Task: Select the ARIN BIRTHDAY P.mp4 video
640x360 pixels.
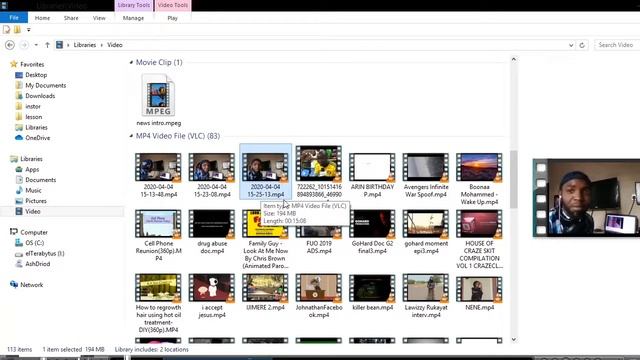Action: [372, 175]
